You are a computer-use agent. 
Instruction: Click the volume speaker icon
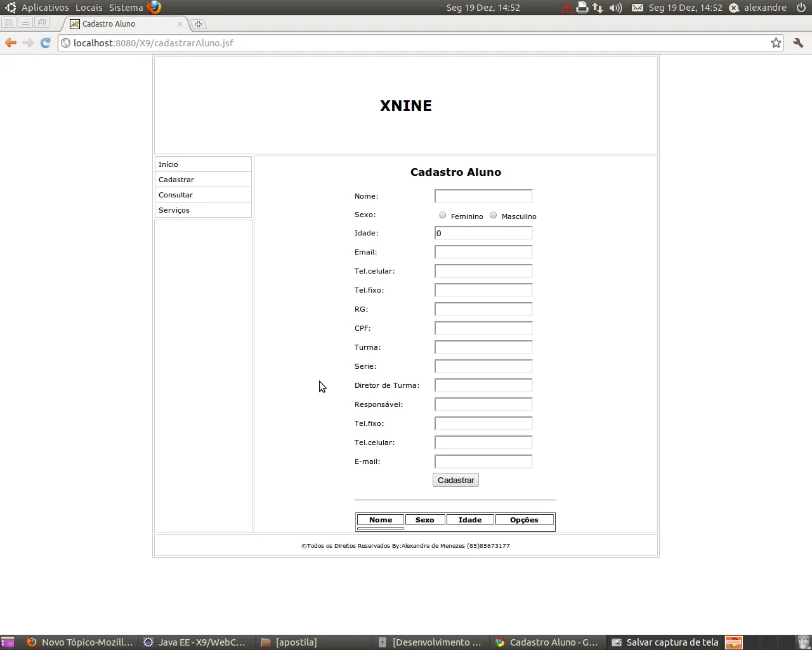coord(615,8)
